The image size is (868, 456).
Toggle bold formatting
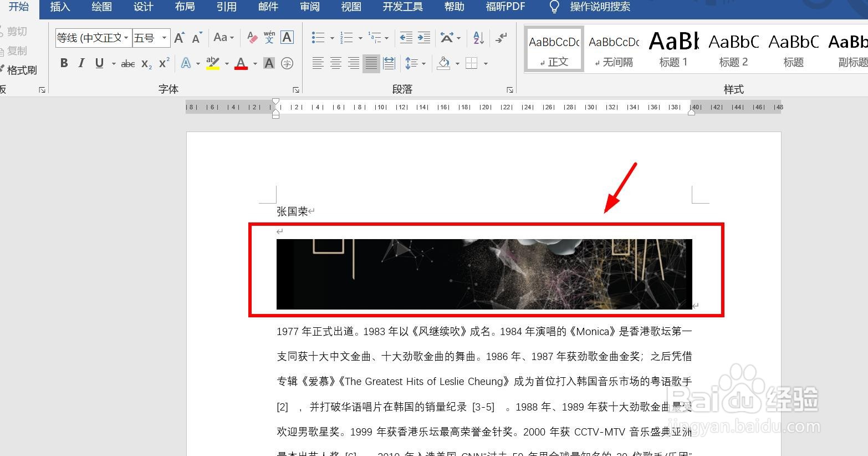64,63
